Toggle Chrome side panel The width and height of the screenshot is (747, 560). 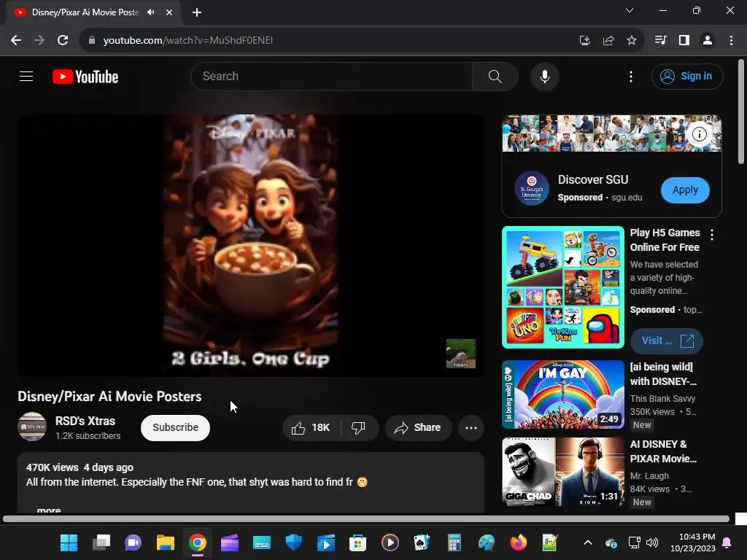pos(684,40)
